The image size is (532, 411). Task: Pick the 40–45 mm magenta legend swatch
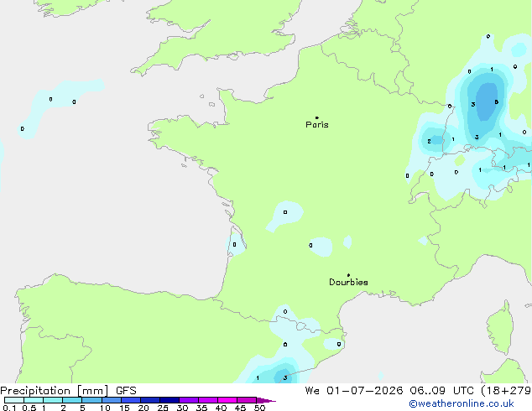(227, 400)
